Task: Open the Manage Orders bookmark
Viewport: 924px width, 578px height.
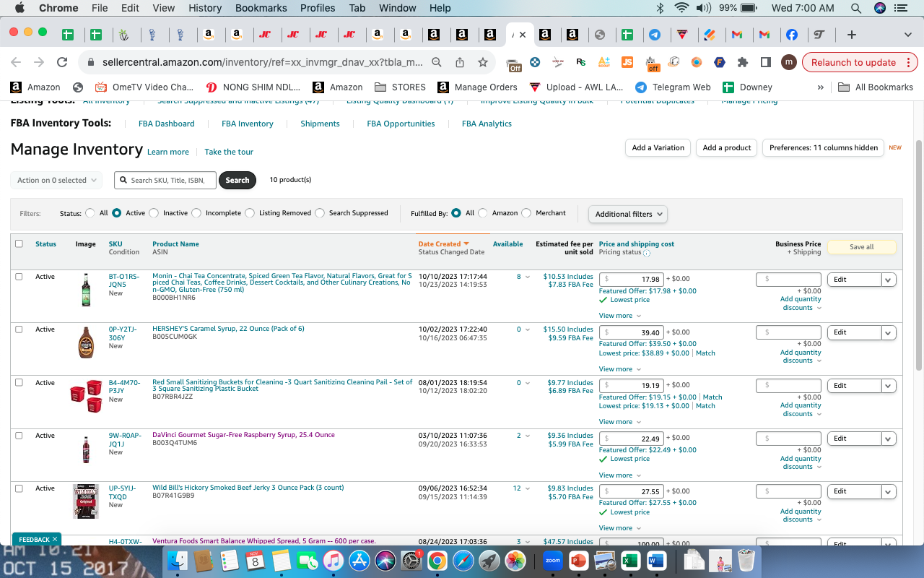Action: [476, 87]
